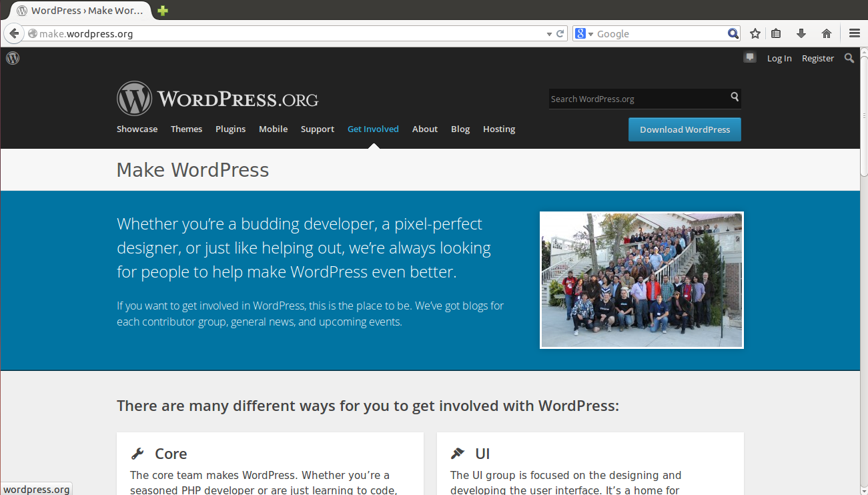Click the Core section heading
The height and width of the screenshot is (495, 868).
171,454
